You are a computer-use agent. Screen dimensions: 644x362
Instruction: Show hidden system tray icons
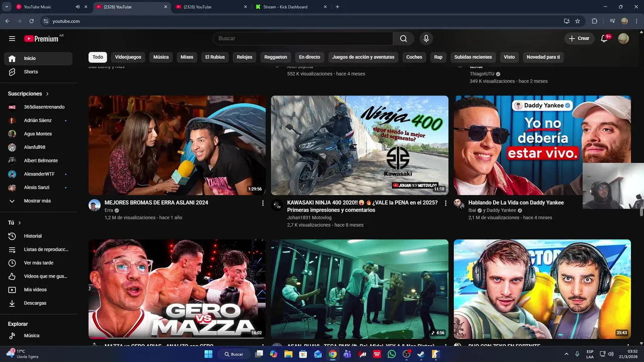(x=566, y=354)
